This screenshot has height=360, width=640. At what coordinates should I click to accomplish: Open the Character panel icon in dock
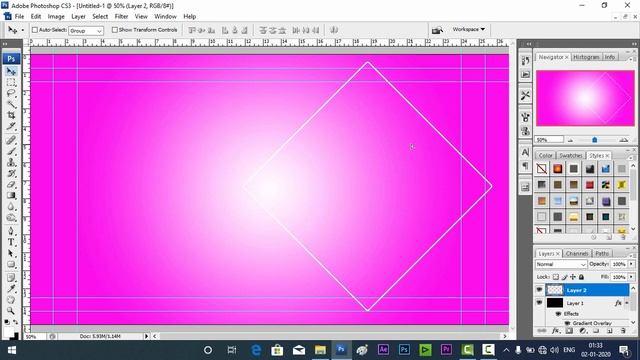pos(525,152)
